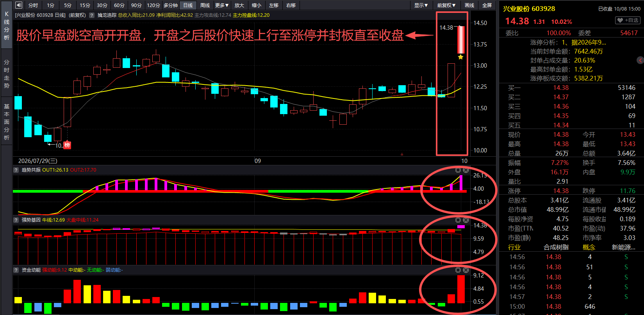Switch to 周线 weekly period

205,5
